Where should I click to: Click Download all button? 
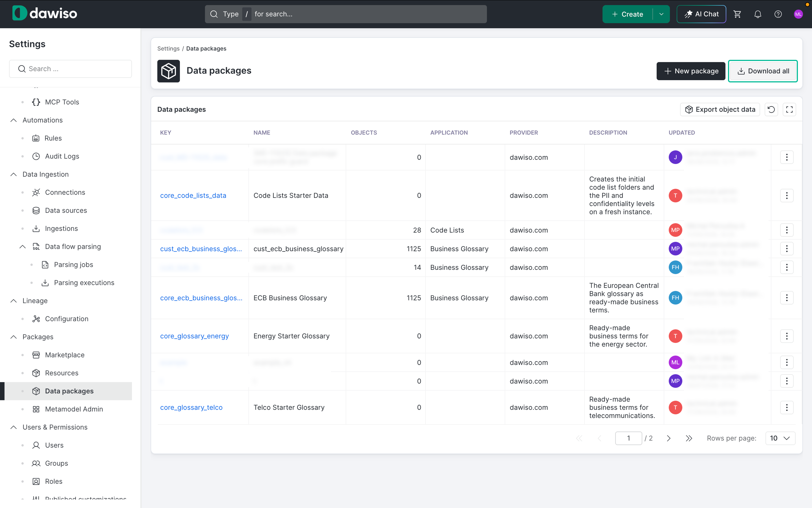tap(763, 71)
